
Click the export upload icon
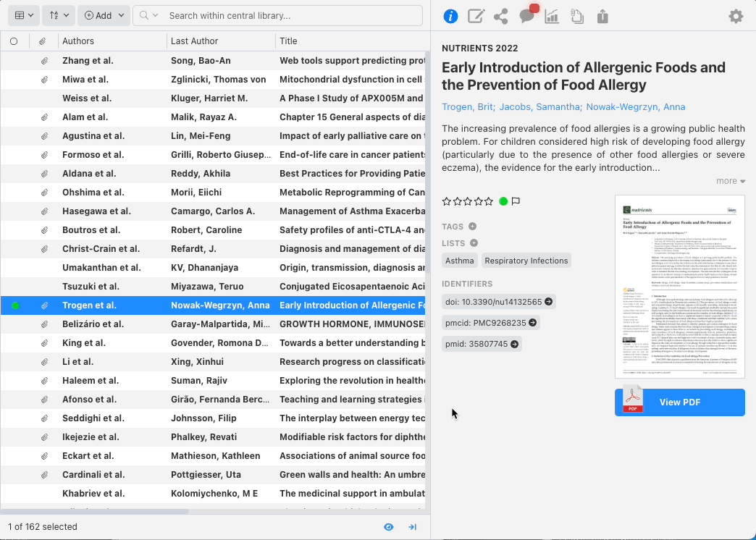coord(602,16)
